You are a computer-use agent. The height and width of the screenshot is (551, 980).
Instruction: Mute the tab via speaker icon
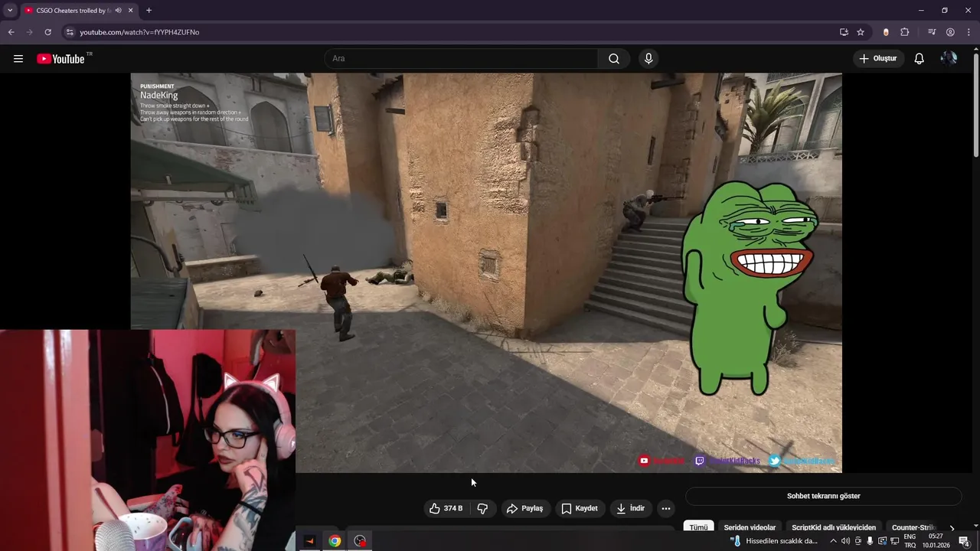[118, 11]
